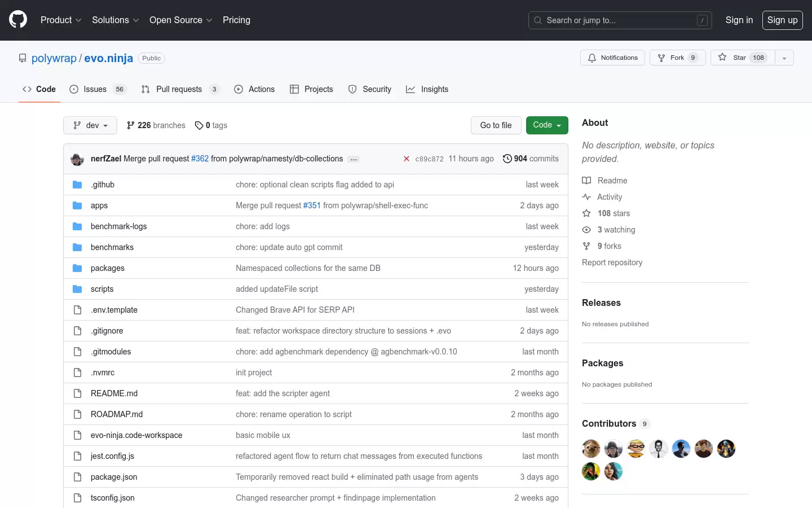Open the dev branch selector dropdown
The image size is (812, 508).
tap(90, 125)
